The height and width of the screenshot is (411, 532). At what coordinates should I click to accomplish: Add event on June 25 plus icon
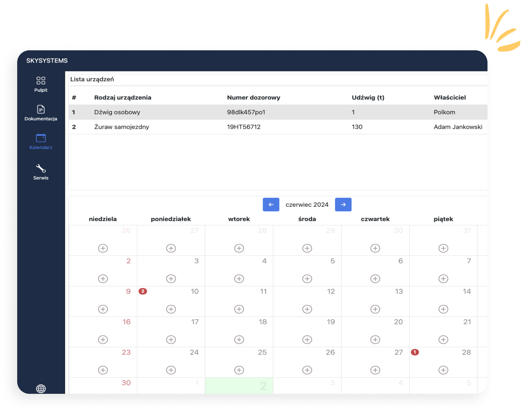point(239,370)
